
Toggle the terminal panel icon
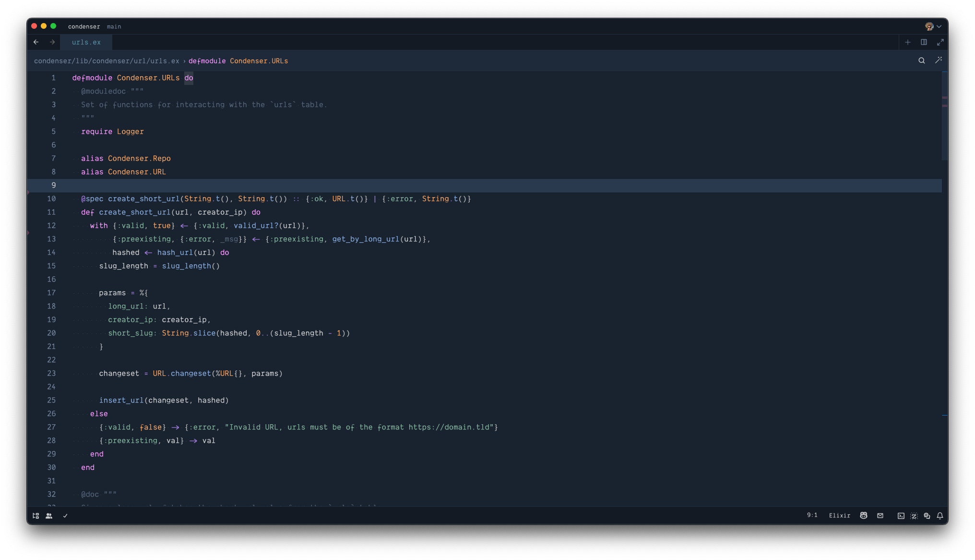tap(901, 516)
